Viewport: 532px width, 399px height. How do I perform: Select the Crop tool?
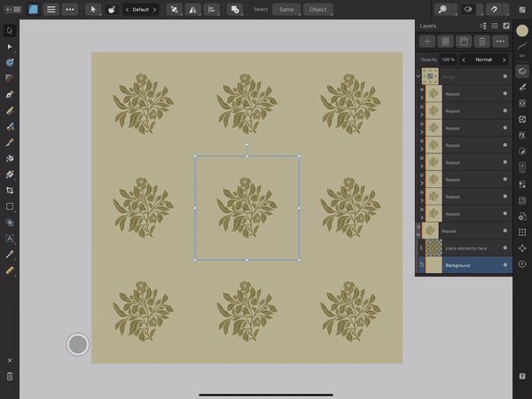(10, 191)
